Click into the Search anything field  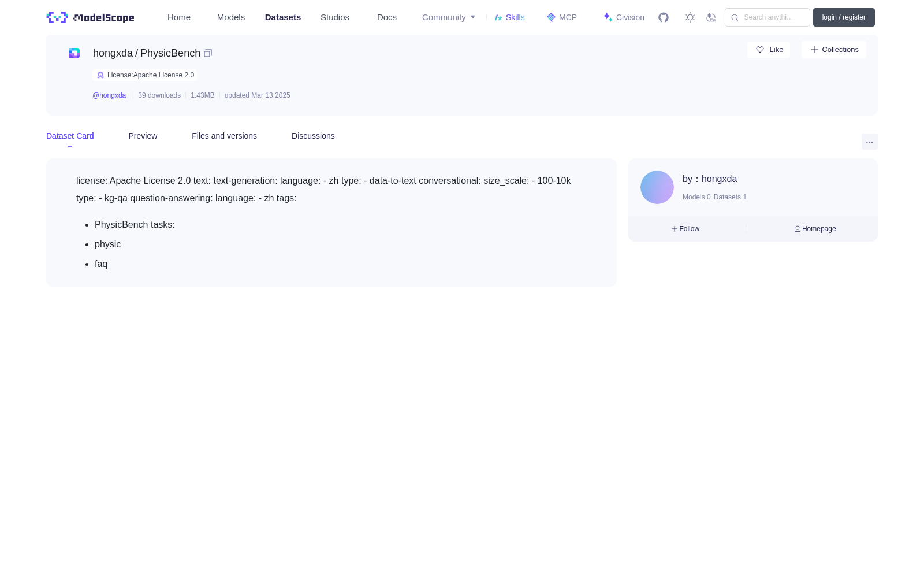[767, 17]
